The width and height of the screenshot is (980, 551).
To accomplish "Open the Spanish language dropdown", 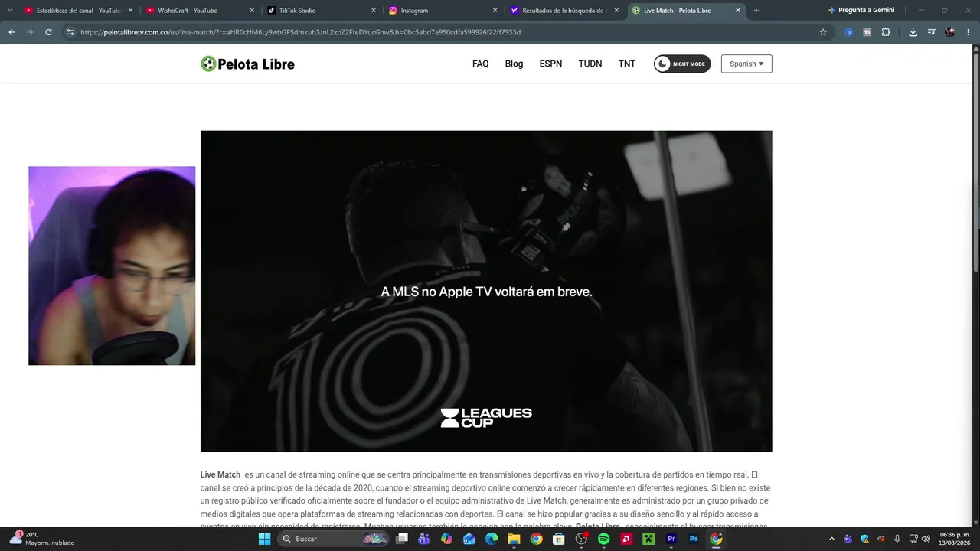I will [x=746, y=64].
